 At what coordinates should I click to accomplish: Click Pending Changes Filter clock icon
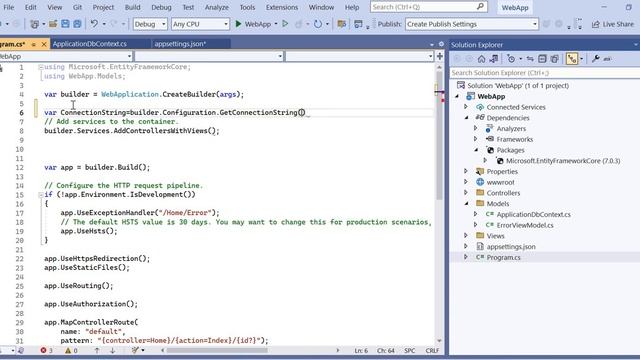511,59
